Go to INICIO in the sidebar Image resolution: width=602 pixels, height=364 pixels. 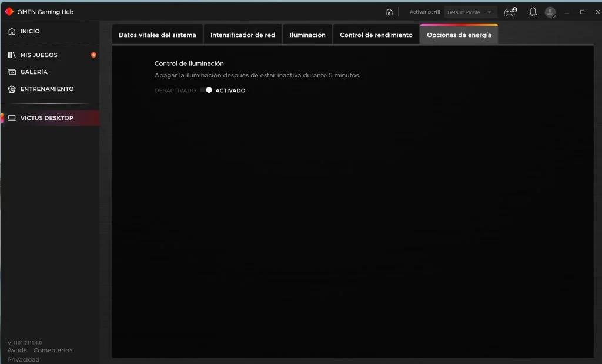click(x=50, y=31)
